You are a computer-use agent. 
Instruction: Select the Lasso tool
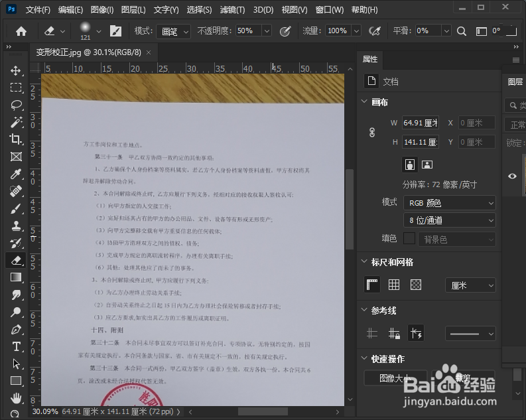point(15,105)
